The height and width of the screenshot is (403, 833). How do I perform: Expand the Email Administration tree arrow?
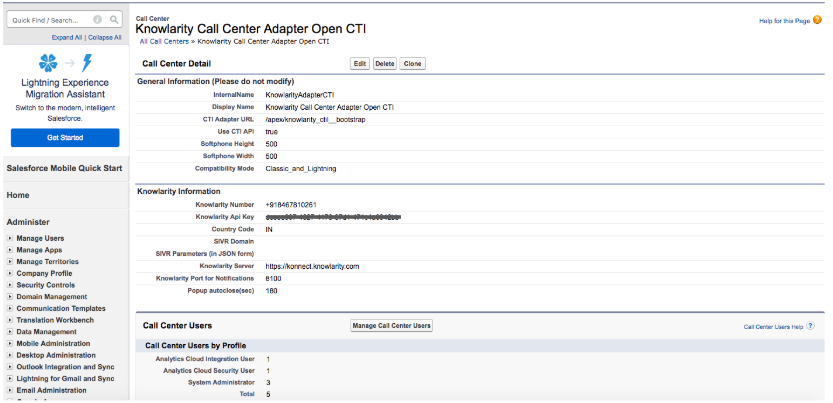click(10, 390)
